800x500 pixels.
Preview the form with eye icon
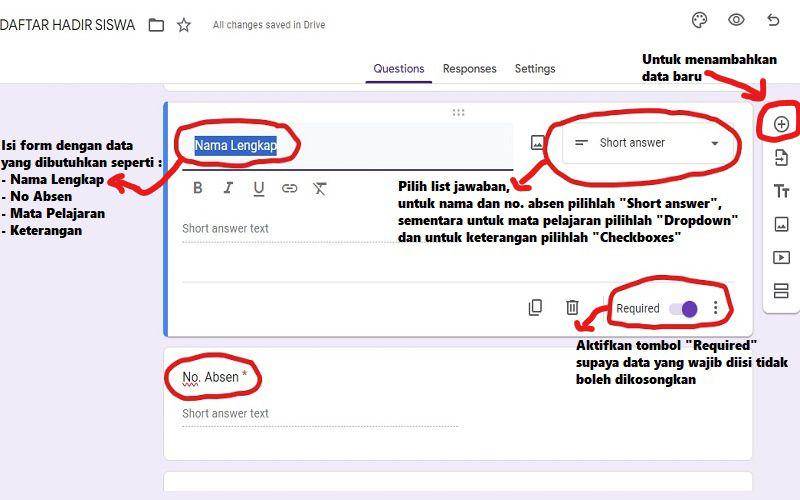coord(736,20)
